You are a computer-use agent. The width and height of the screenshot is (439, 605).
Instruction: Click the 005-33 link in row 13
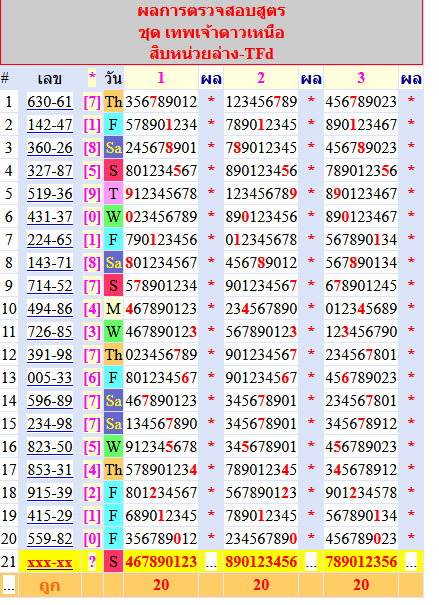[x=50, y=378]
